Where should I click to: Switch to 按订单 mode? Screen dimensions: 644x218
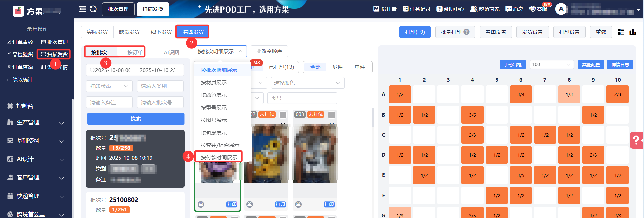coord(135,52)
